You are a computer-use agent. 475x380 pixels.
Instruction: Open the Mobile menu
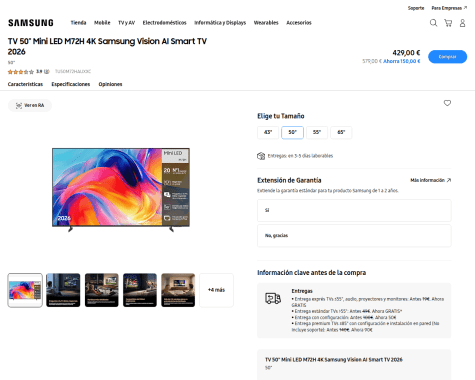102,23
